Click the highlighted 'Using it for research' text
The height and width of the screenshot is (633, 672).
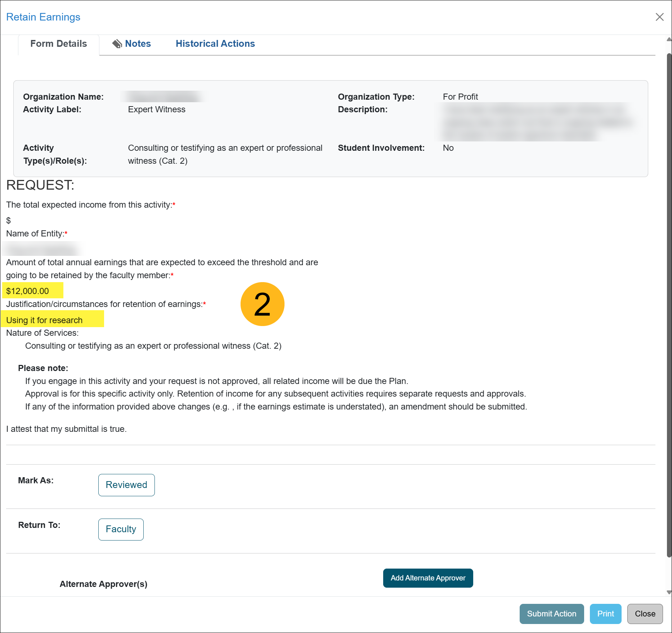click(44, 320)
